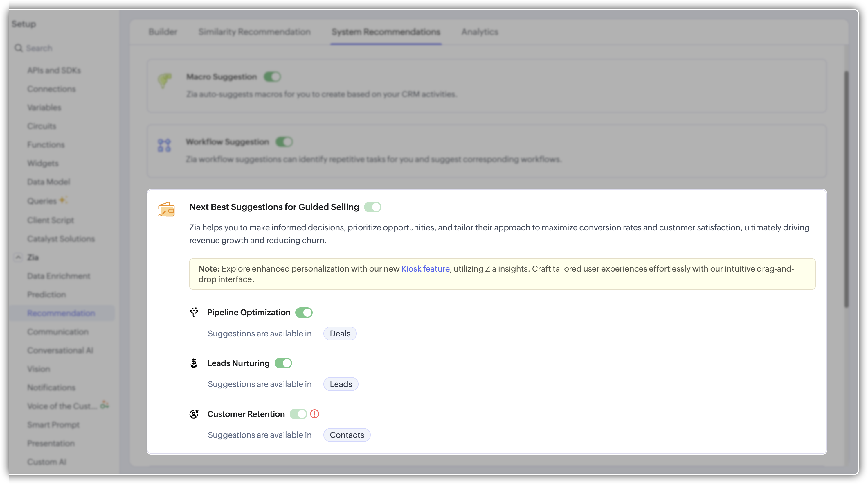Image resolution: width=868 pixels, height=484 pixels.
Task: Click the Macro Suggestion green icon
Action: [164, 80]
